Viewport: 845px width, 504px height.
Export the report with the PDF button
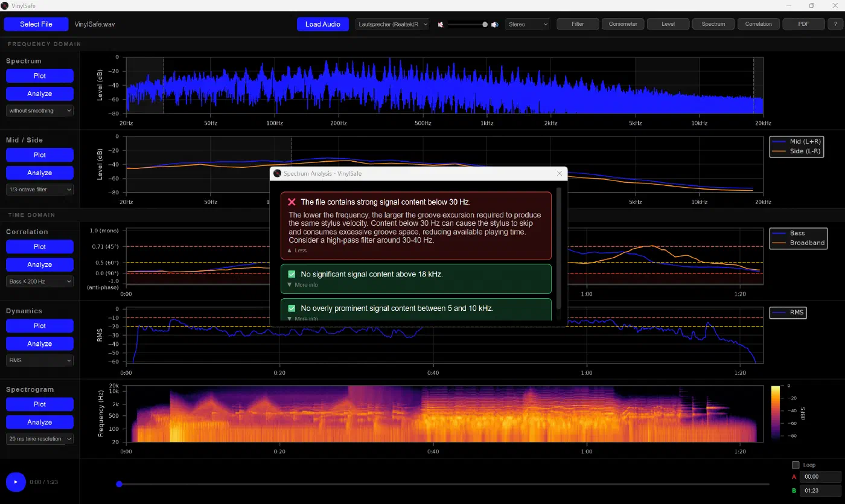click(x=804, y=24)
